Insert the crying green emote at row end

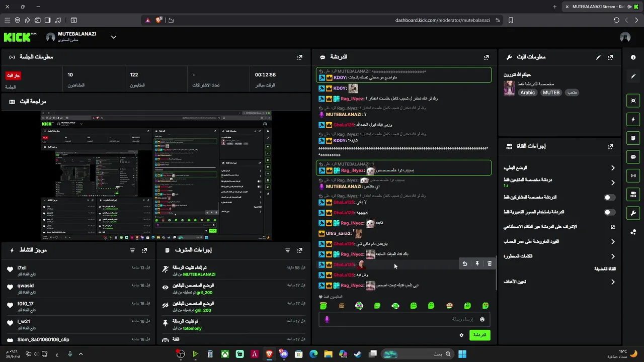tap(486, 306)
